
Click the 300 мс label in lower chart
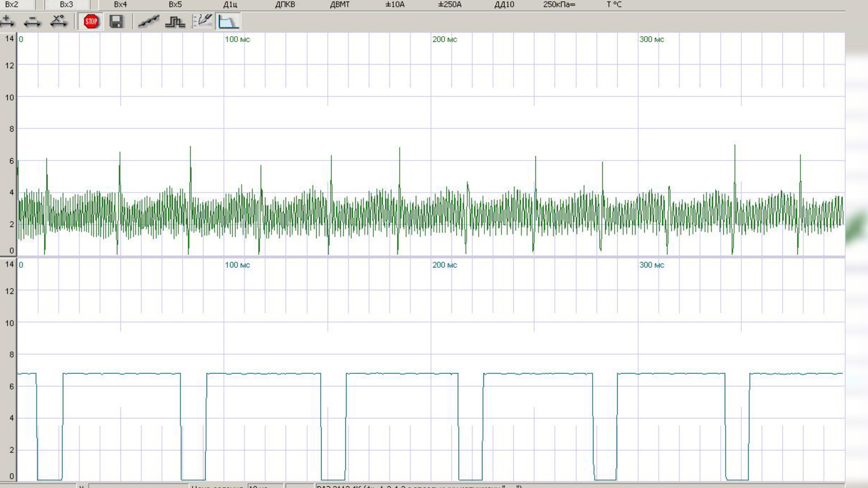click(651, 265)
